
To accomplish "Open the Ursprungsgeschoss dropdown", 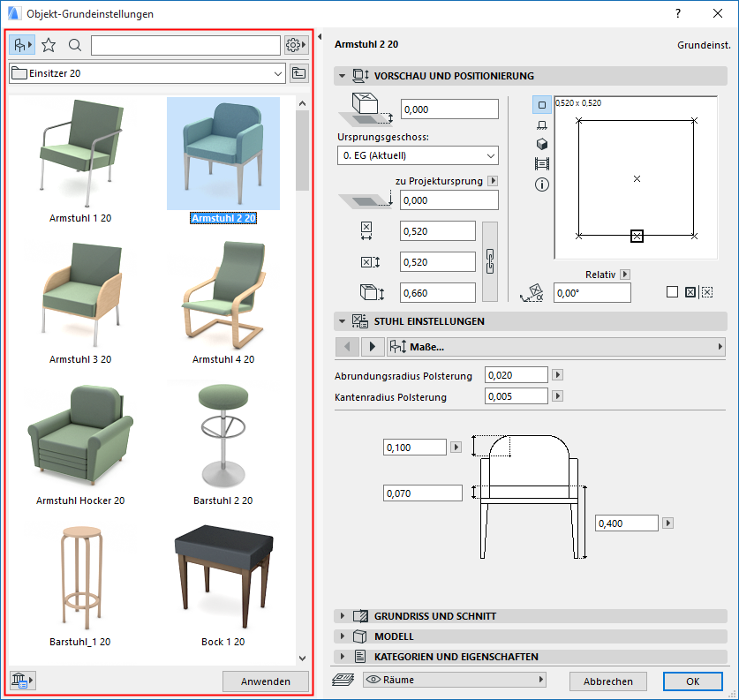I will point(418,156).
